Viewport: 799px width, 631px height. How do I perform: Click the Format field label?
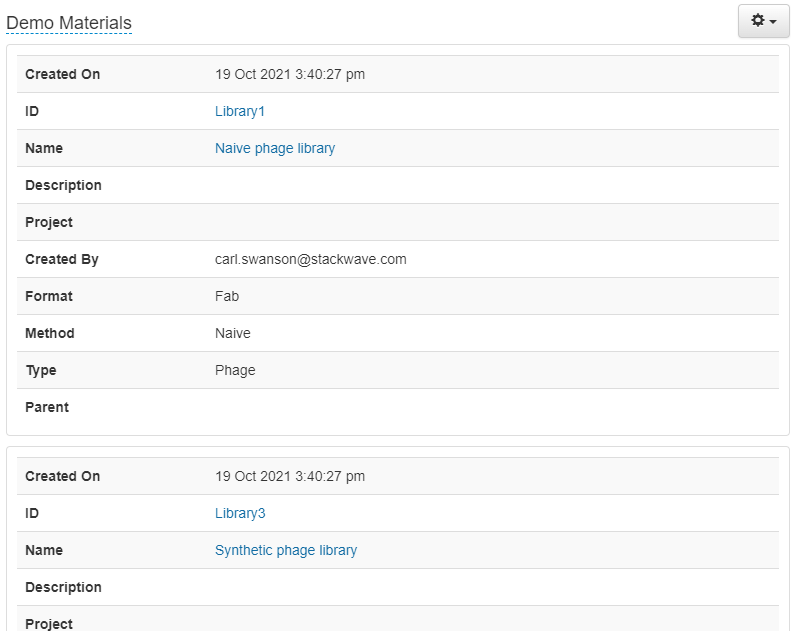tap(49, 296)
